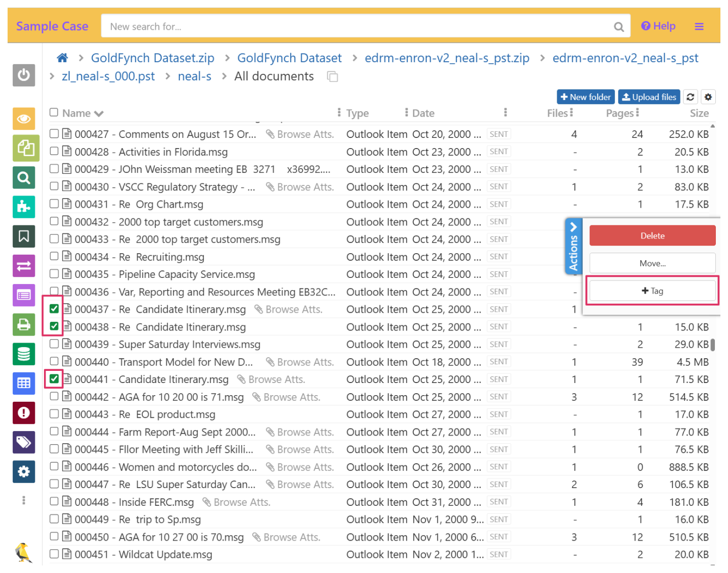The width and height of the screenshot is (728, 573).
Task: Click the dark bookmark sidebar icon
Action: (24, 236)
